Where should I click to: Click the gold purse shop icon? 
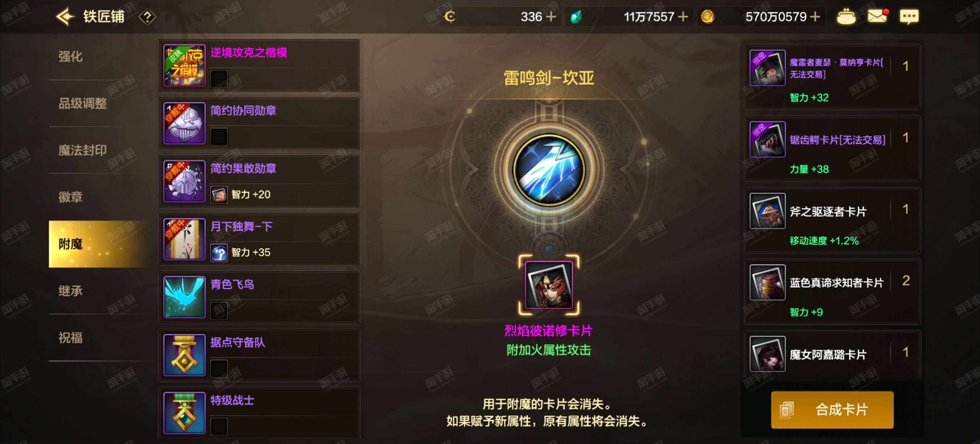[846, 17]
